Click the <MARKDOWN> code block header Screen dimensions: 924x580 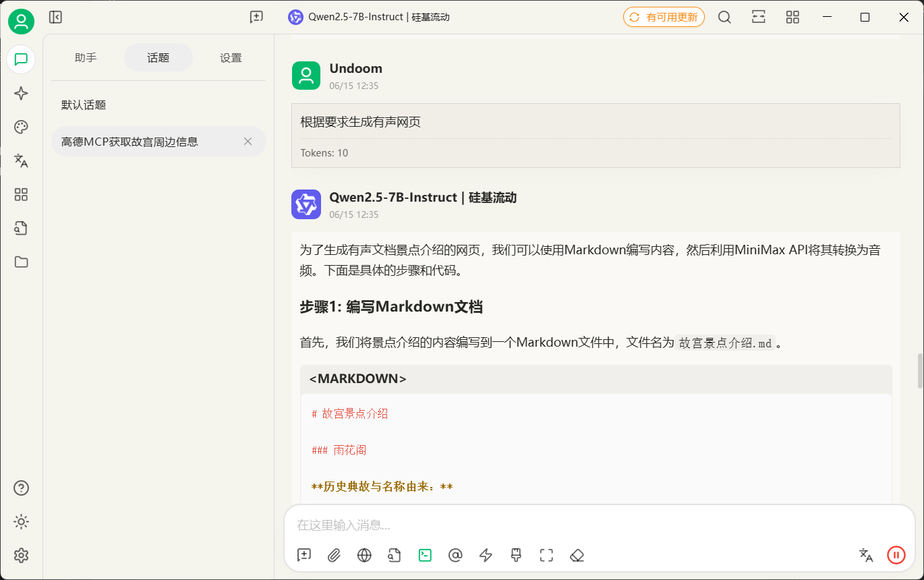[596, 379]
